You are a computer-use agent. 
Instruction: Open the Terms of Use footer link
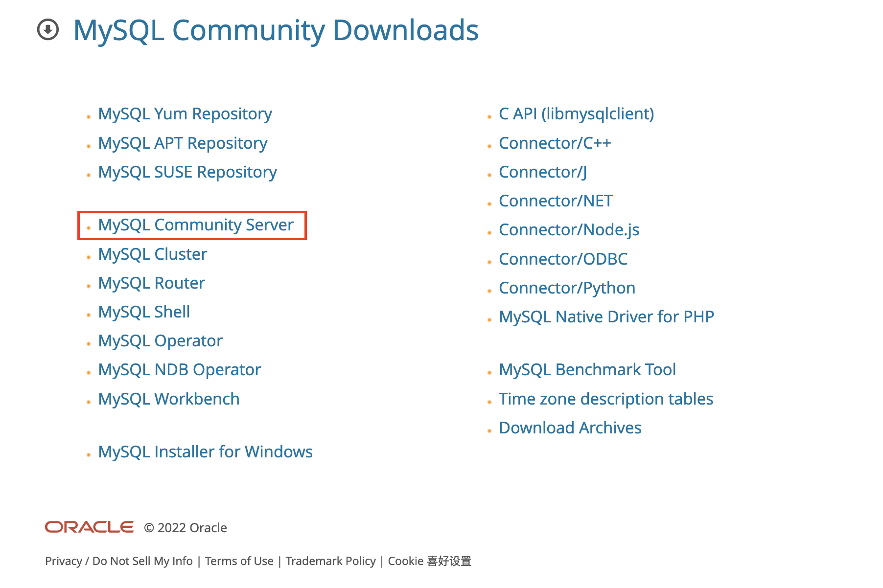(239, 561)
